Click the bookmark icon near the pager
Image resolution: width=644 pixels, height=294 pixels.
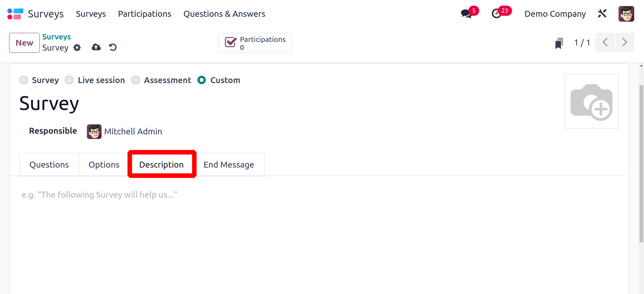(x=559, y=43)
